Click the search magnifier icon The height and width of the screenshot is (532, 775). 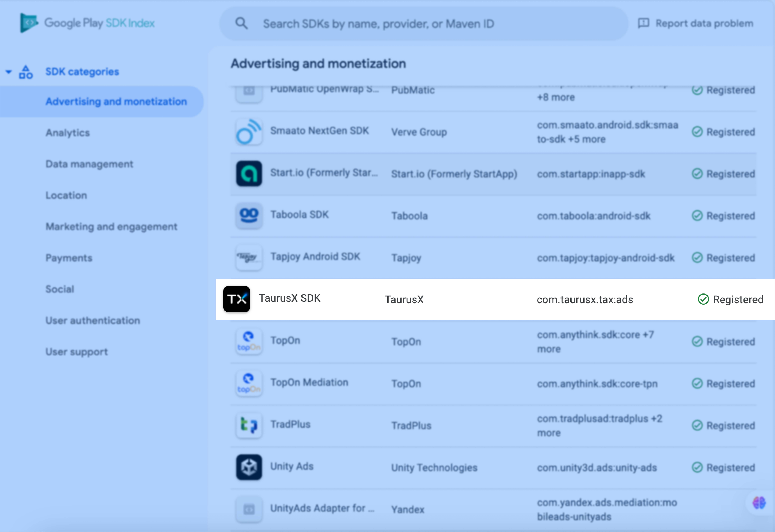(x=241, y=23)
